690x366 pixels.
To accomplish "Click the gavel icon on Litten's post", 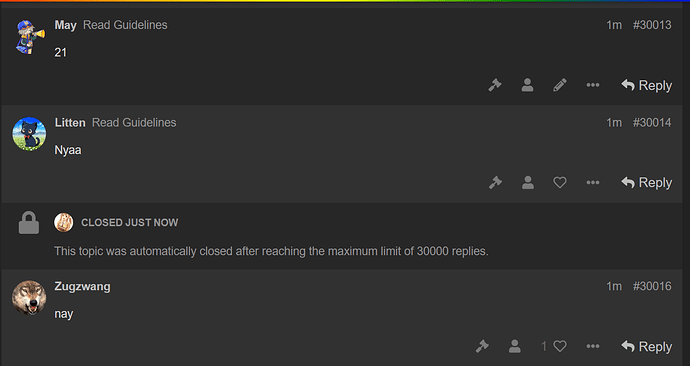I will (495, 183).
